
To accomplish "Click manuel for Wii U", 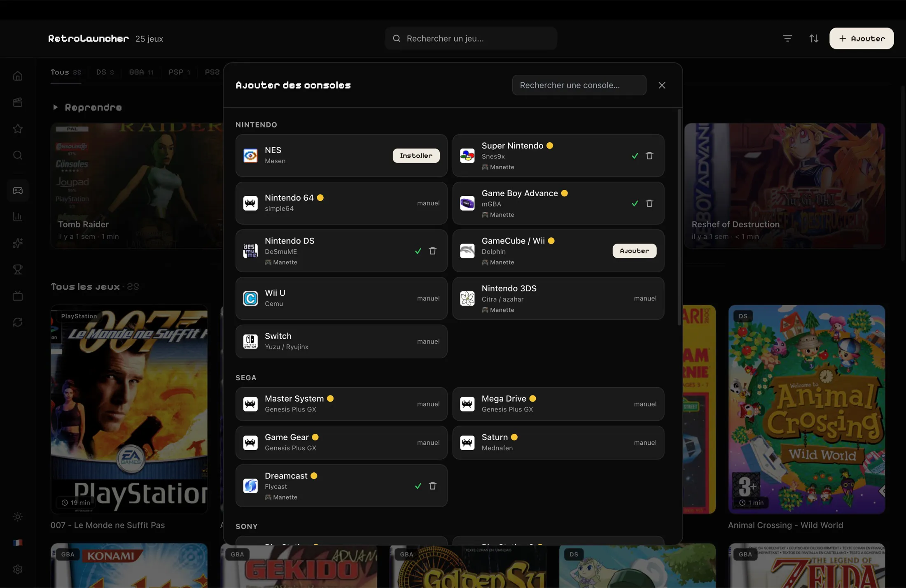I will (x=428, y=298).
